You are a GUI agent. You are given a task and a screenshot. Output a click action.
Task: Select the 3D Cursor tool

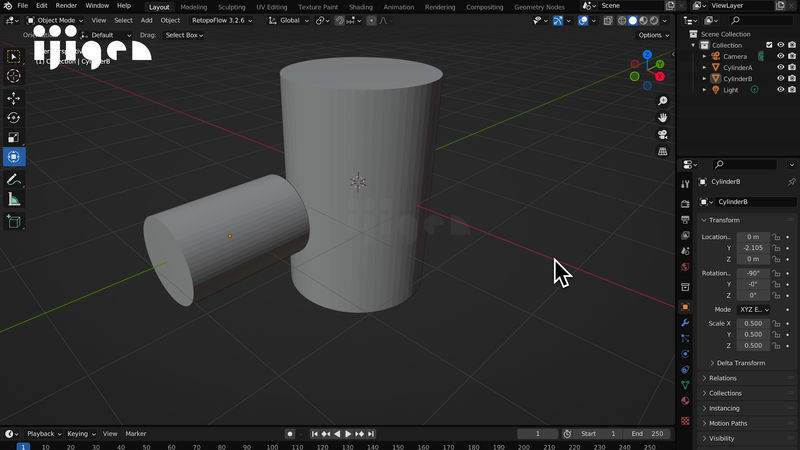click(14, 76)
